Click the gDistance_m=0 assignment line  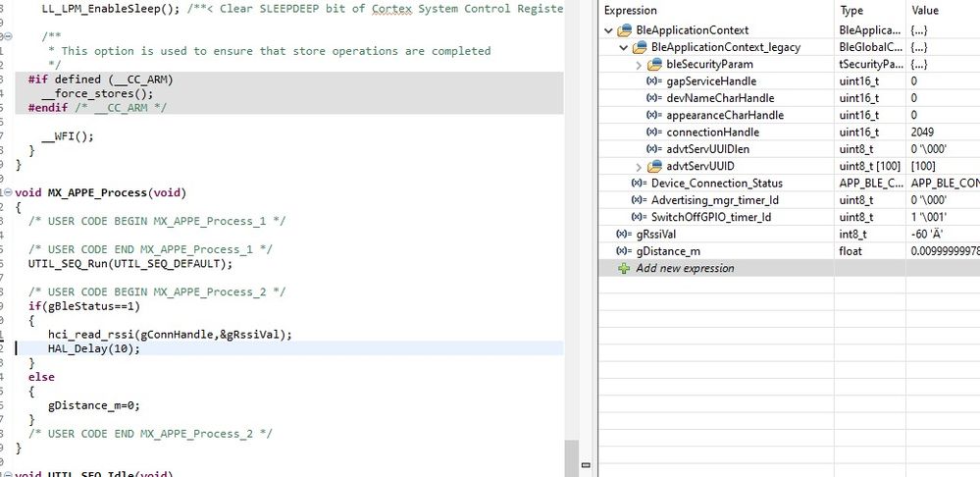click(94, 405)
